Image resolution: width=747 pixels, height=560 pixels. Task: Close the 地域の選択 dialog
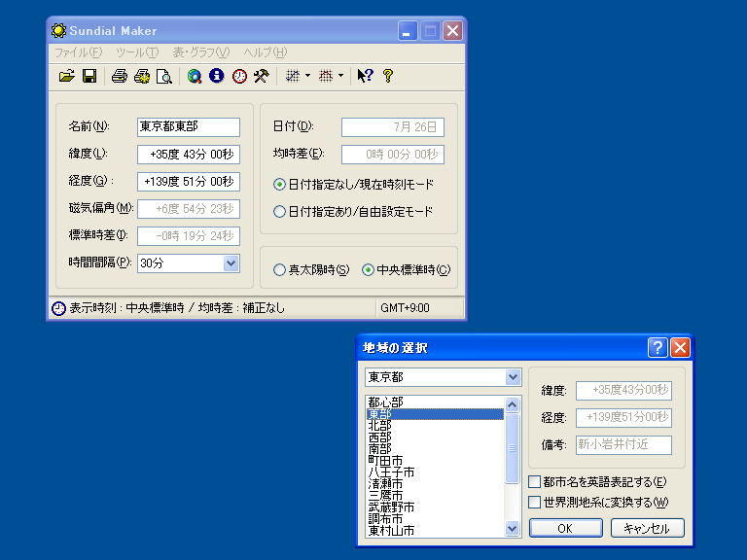(x=680, y=348)
